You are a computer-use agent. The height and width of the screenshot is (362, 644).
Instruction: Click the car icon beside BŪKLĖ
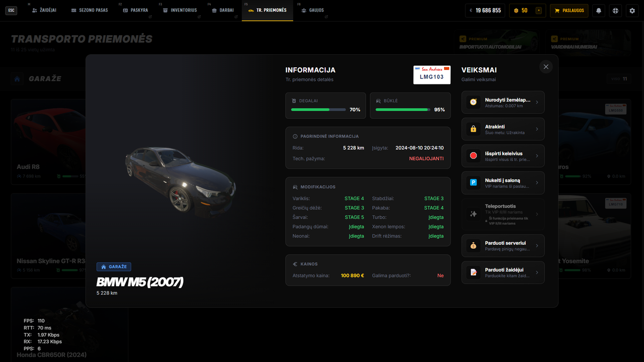(378, 101)
